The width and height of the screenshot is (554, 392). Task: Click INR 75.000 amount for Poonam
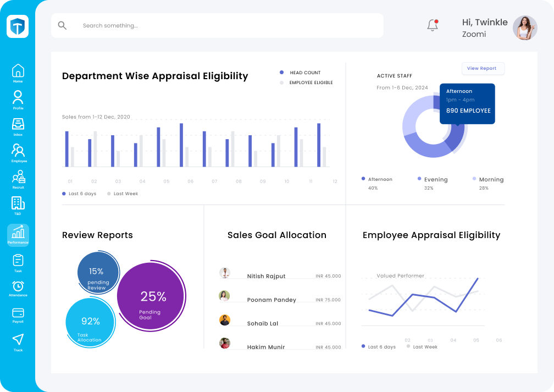328,300
